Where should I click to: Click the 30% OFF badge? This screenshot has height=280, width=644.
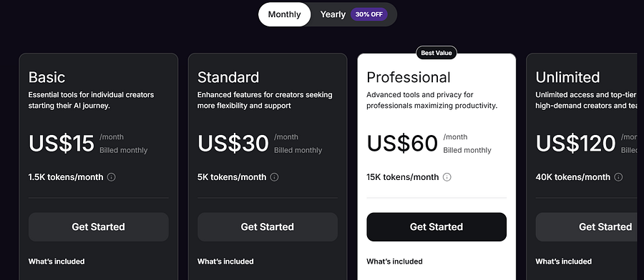[369, 14]
